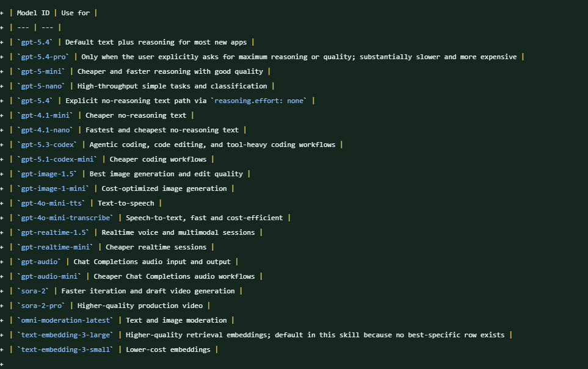Click omni-moderation-latest model ID

tap(65, 320)
